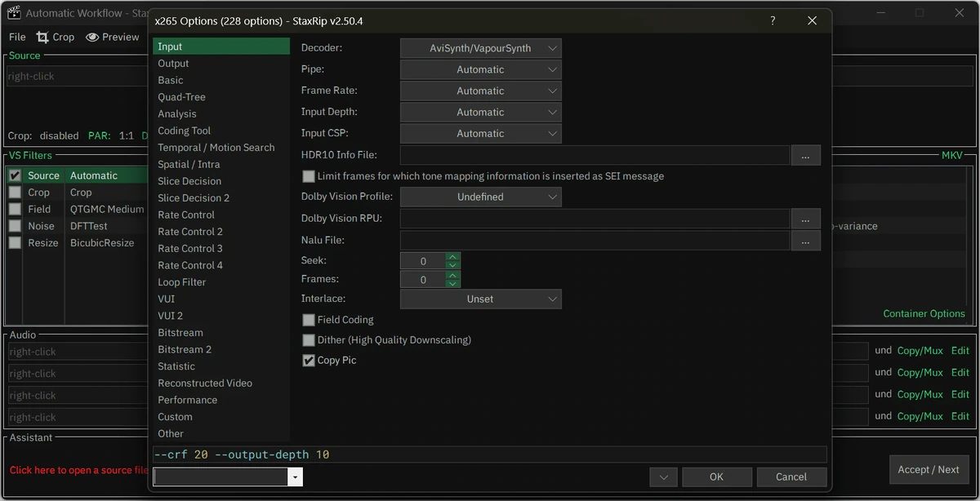Decrease the Frames value with down arrow
This screenshot has width=980, height=501.
(x=453, y=283)
